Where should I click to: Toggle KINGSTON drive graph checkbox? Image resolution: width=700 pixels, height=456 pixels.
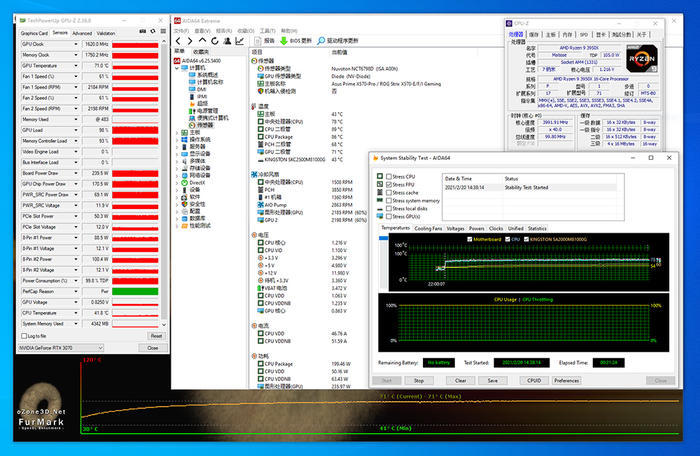tap(526, 239)
